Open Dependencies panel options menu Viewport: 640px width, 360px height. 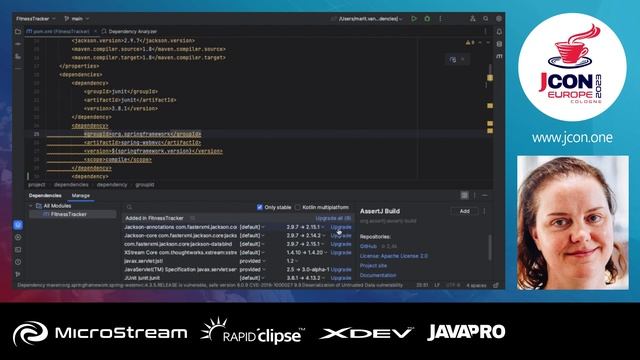click(475, 196)
